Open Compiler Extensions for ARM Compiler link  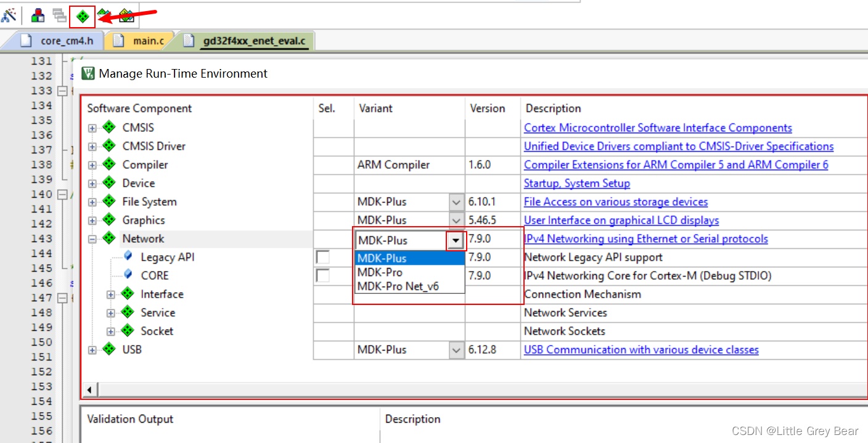[676, 165]
